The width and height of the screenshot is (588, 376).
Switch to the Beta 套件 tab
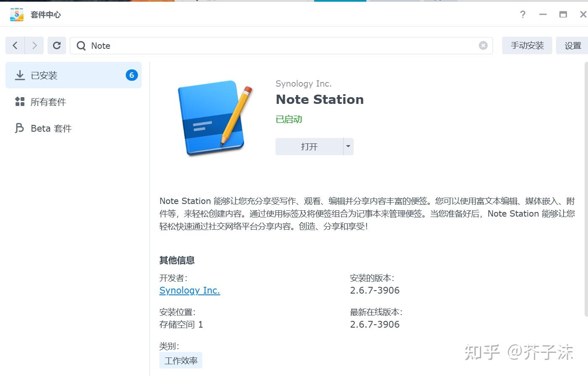pos(50,128)
